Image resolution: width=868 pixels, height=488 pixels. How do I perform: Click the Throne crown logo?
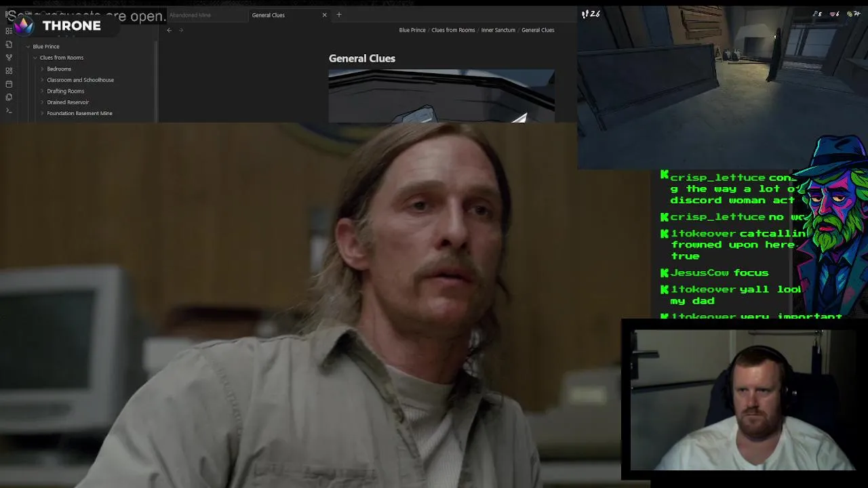point(24,26)
